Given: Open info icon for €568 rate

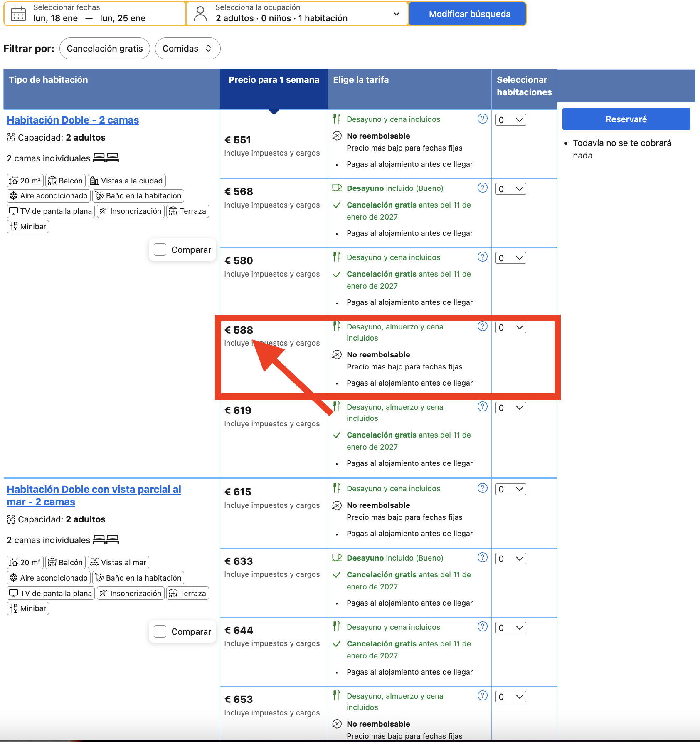Looking at the screenshot, I should [482, 188].
